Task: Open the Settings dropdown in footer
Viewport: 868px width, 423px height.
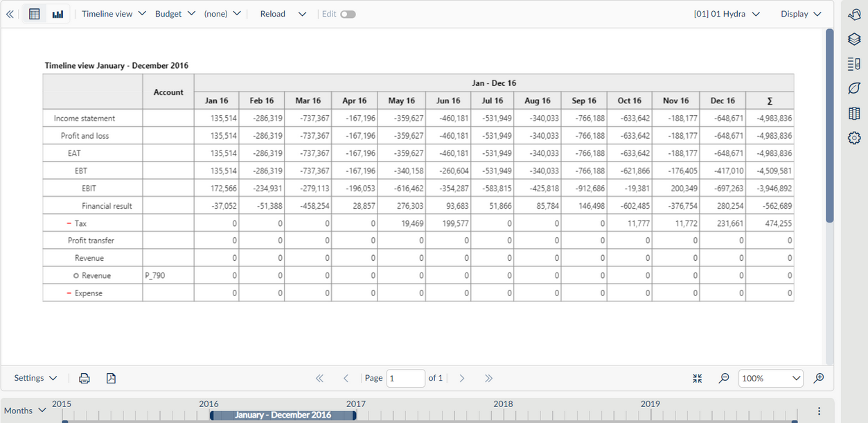Action: [35, 378]
